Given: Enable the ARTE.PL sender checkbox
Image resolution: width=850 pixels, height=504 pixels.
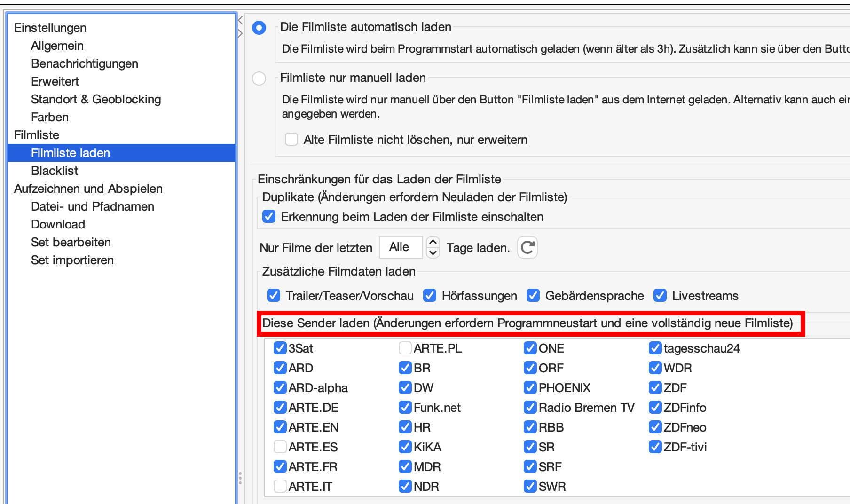Looking at the screenshot, I should (x=405, y=348).
